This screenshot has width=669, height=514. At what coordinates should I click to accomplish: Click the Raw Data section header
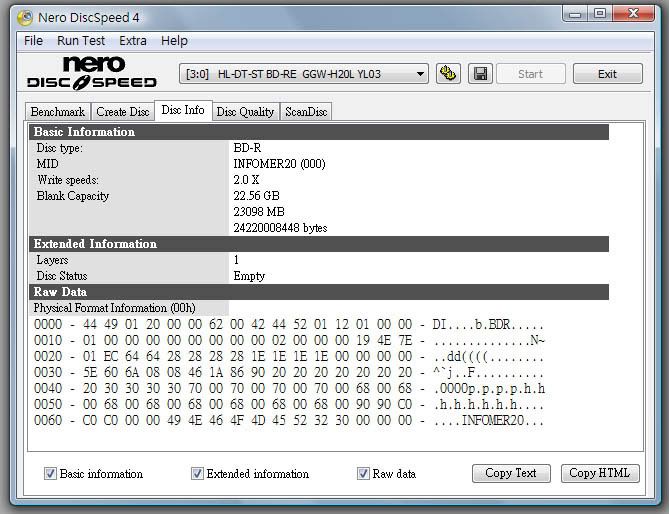pyautogui.click(x=319, y=292)
